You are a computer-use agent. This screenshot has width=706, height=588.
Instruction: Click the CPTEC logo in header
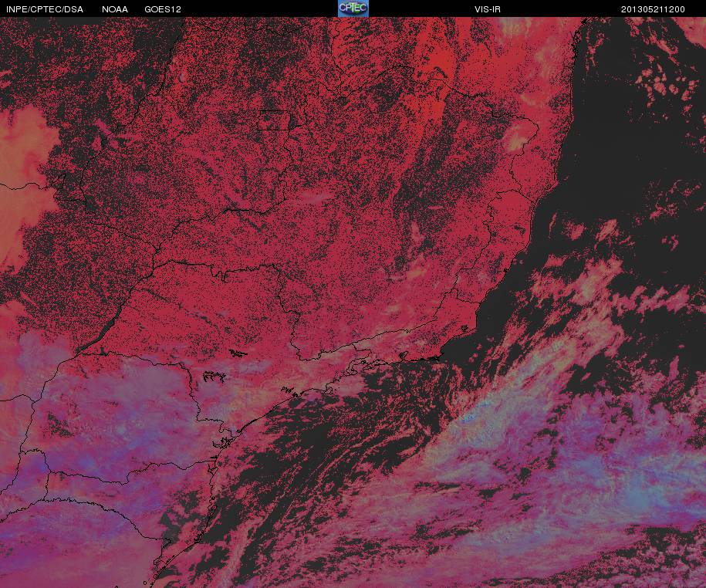coord(353,8)
